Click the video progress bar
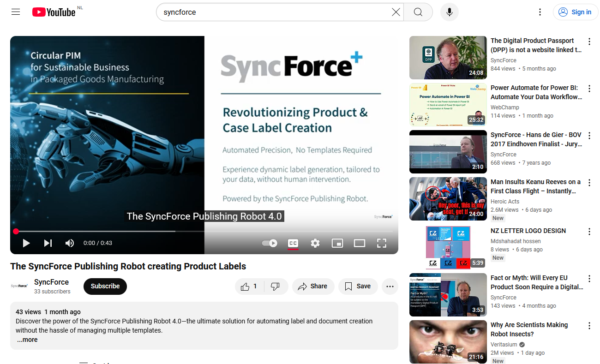The height and width of the screenshot is (364, 600). click(204, 231)
